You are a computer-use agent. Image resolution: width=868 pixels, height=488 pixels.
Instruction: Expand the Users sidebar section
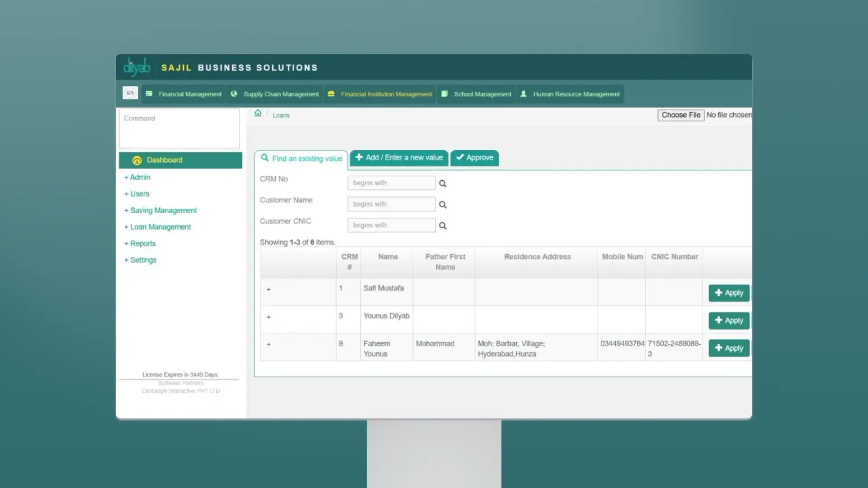137,194
